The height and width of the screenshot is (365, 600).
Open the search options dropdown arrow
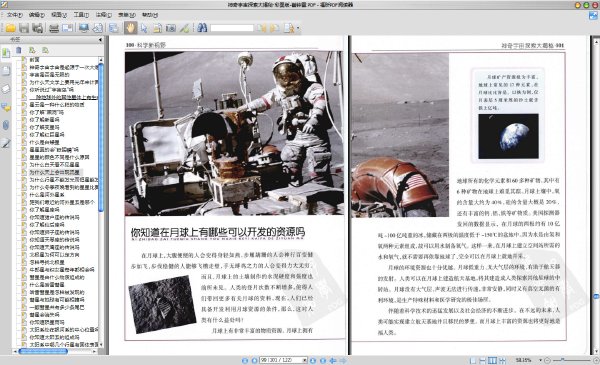pos(298,28)
